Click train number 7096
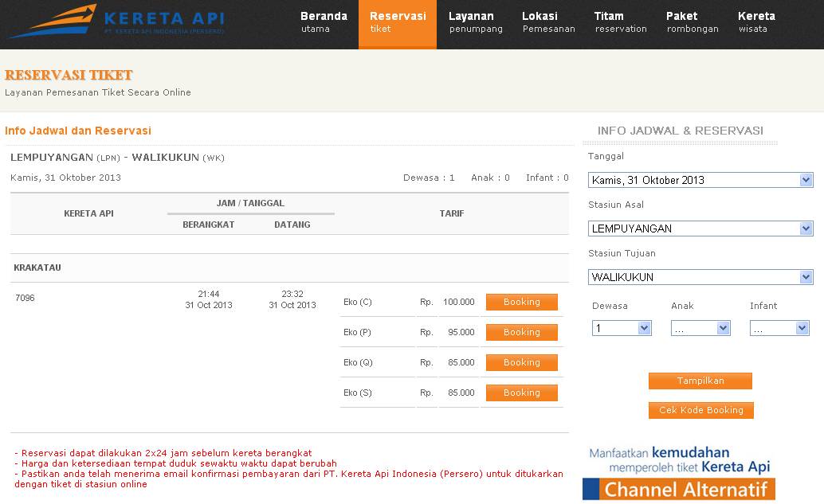 tap(25, 298)
